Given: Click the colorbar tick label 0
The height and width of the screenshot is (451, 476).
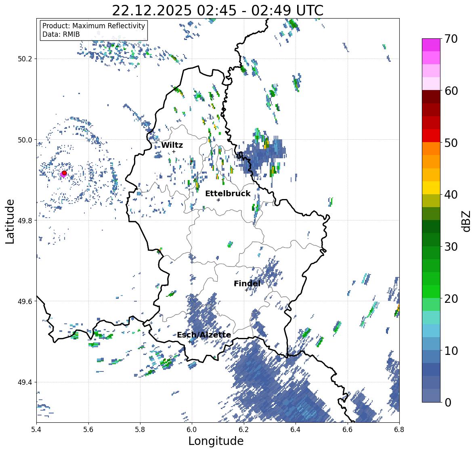Looking at the screenshot, I should (448, 403).
